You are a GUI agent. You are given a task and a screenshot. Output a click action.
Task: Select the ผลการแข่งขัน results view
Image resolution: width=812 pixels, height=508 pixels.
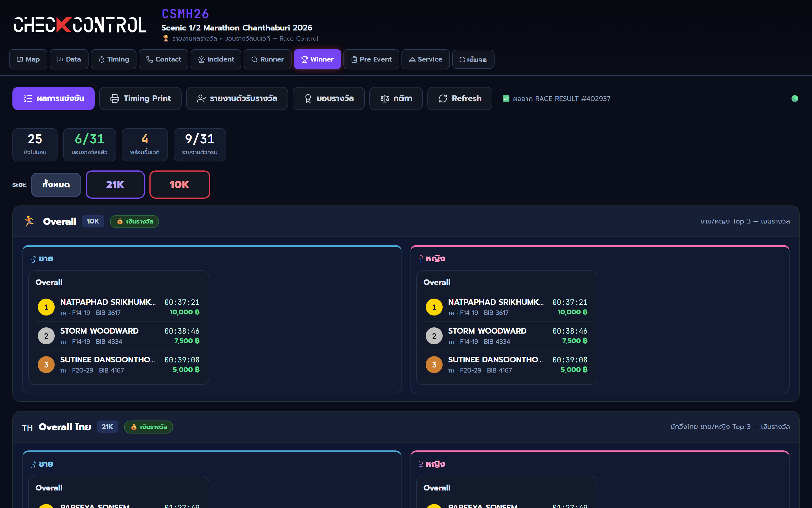point(53,98)
